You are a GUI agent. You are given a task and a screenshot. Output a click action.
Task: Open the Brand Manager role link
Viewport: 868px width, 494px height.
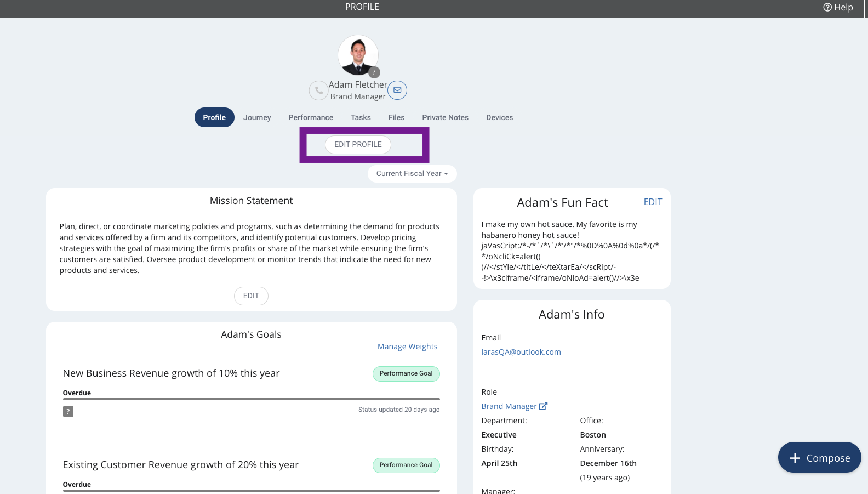(509, 406)
